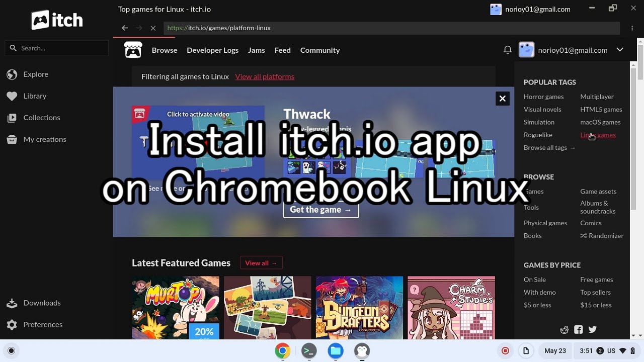
Task: Click Browse all tags link
Action: click(549, 148)
